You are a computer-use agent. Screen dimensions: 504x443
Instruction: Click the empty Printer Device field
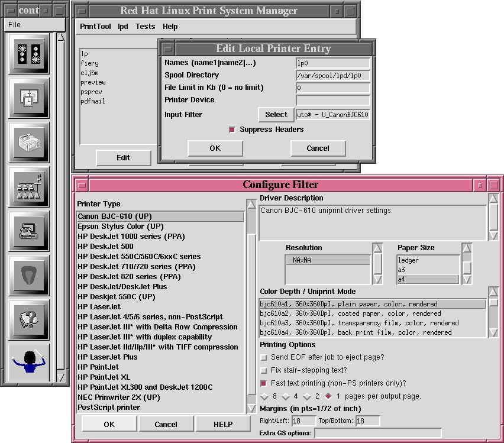[332, 101]
